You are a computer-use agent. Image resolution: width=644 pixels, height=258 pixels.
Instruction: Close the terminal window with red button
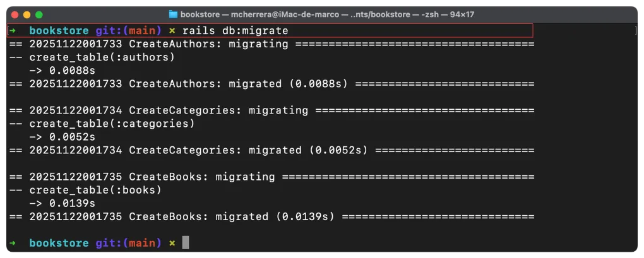pos(15,15)
